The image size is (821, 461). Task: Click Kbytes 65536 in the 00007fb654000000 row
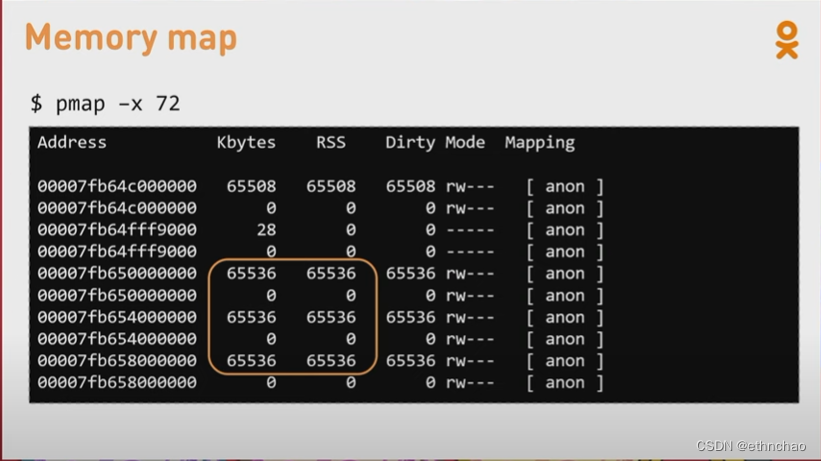251,317
